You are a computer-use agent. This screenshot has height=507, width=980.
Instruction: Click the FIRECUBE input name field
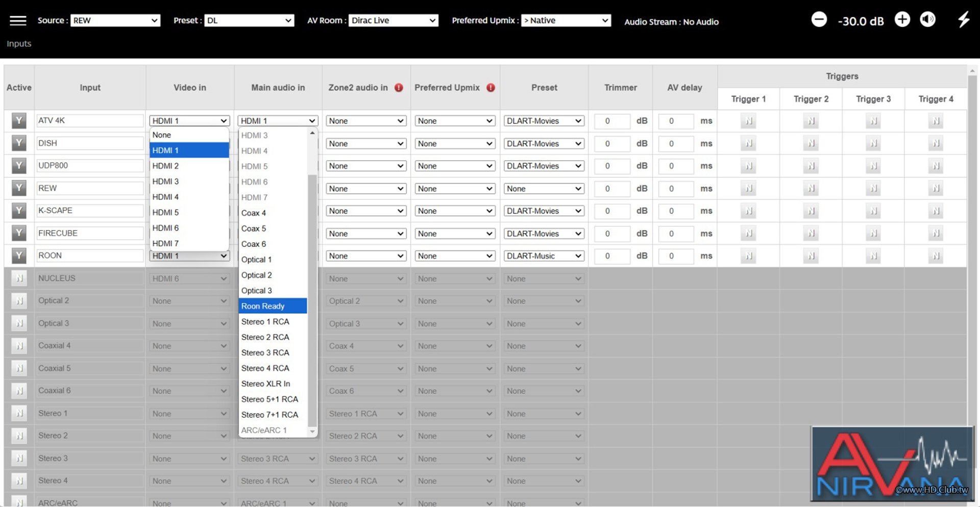tap(90, 233)
